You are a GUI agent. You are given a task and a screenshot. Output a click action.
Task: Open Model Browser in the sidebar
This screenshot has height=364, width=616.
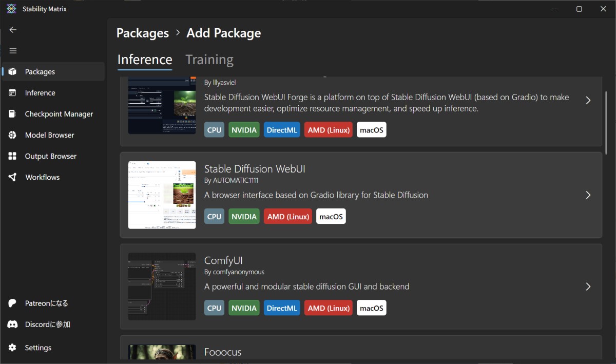point(53,135)
